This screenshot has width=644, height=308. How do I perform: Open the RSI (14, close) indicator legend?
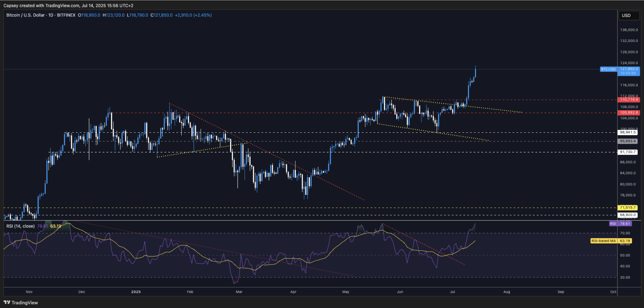(21, 226)
